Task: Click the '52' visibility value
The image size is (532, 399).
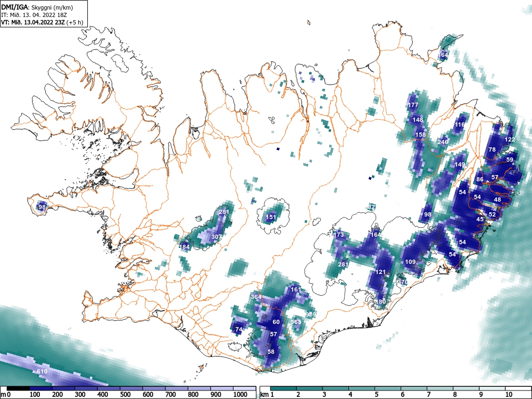Action: [x=492, y=214]
